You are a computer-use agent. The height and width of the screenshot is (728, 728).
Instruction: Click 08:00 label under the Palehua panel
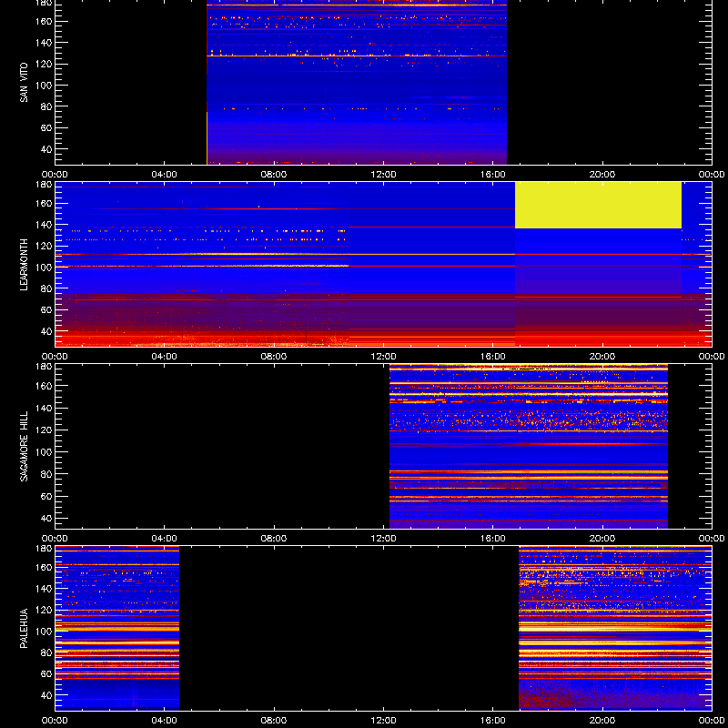274,721
